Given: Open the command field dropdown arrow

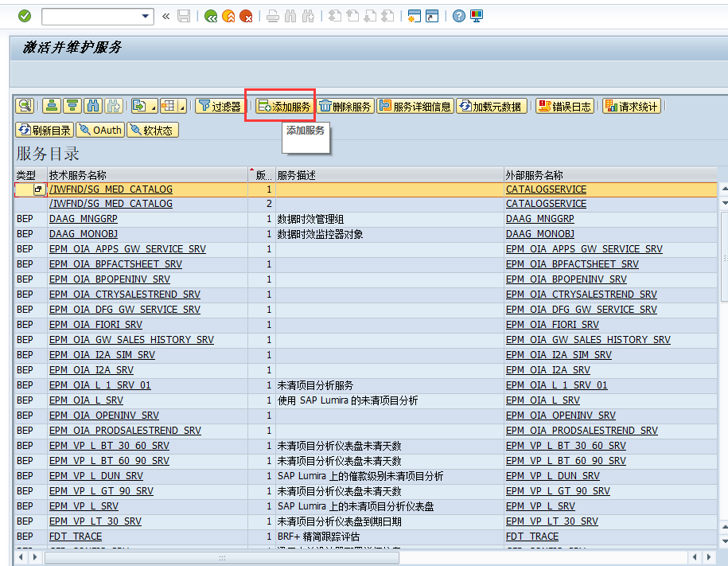Looking at the screenshot, I should pos(146,16).
